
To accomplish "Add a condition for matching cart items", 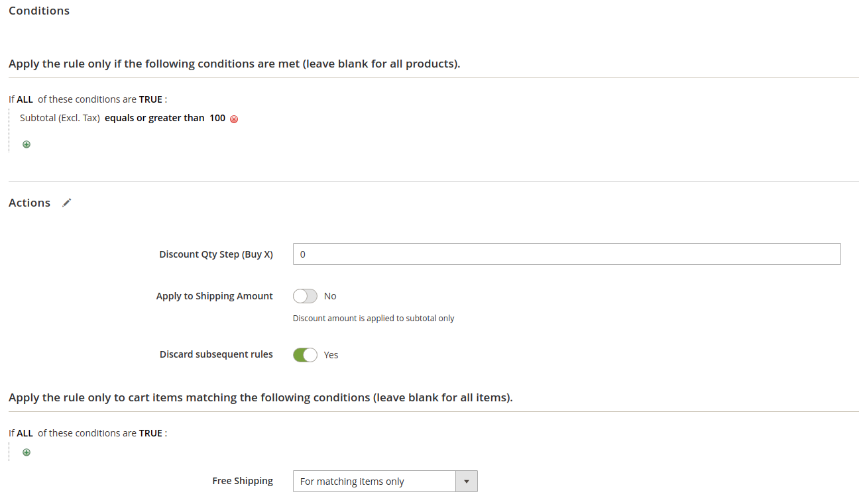I will [x=27, y=452].
